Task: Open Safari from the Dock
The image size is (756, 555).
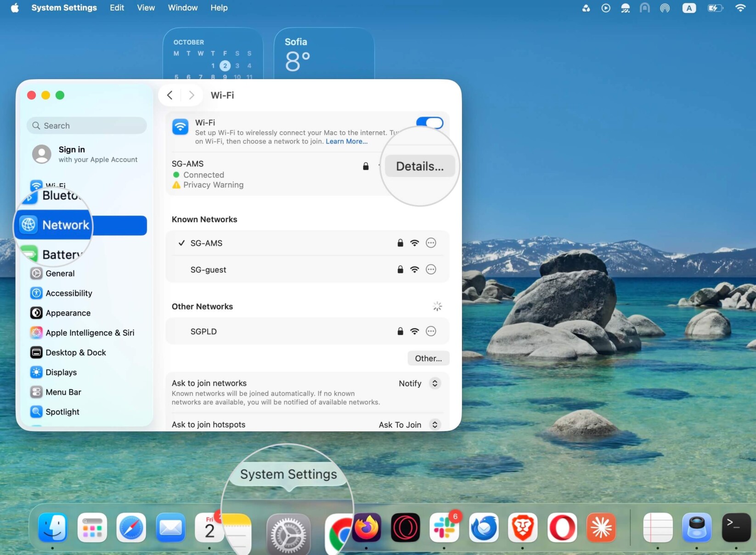Action: (131, 527)
